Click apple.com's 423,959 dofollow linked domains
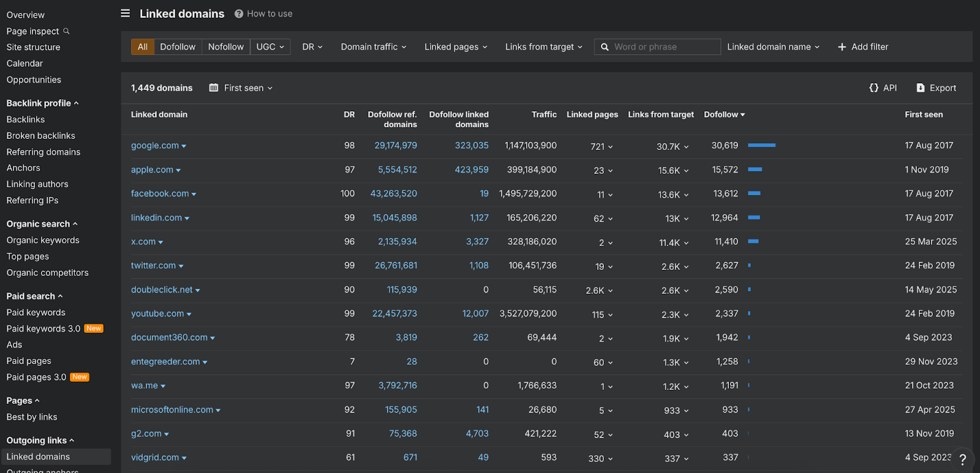The width and height of the screenshot is (980, 473). coord(472,169)
